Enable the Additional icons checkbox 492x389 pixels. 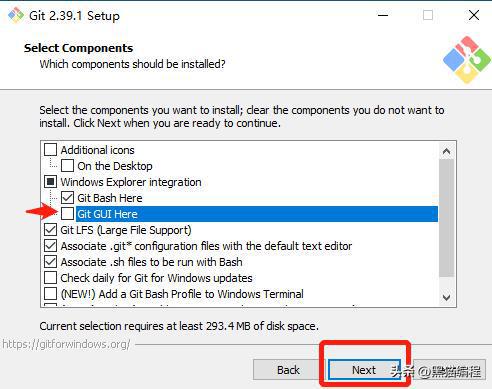pyautogui.click(x=50, y=150)
